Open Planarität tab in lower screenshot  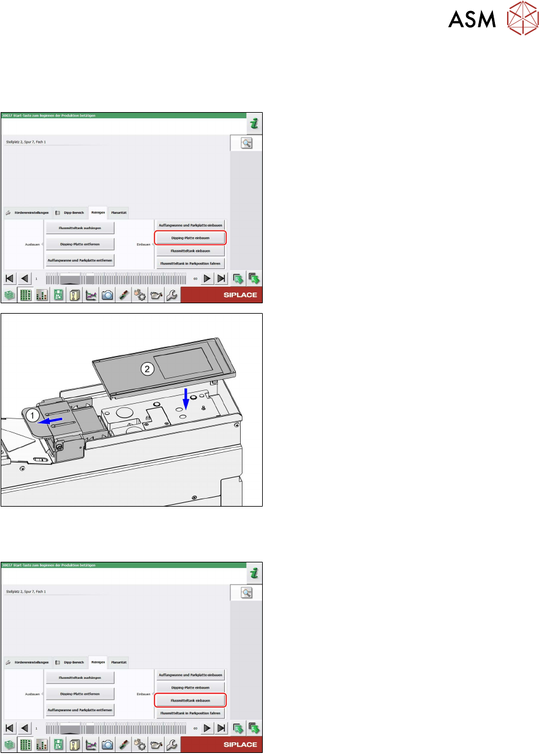(119, 663)
